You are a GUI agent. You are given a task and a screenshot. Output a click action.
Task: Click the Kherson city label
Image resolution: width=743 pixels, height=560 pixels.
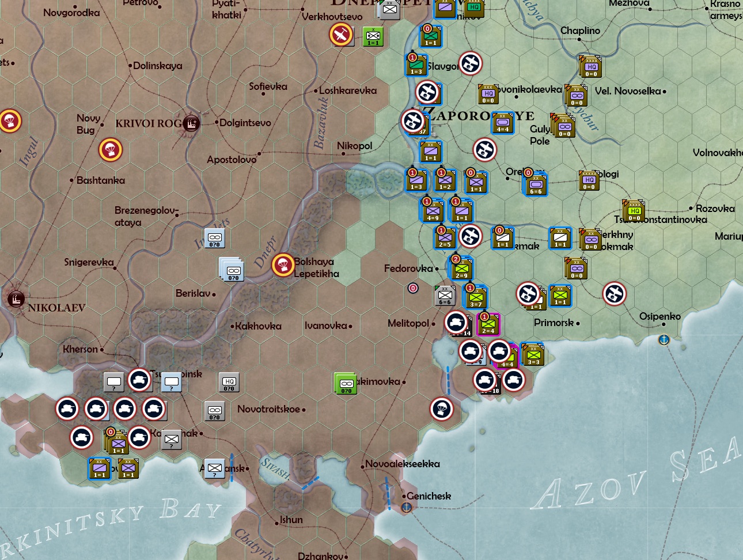tap(80, 349)
